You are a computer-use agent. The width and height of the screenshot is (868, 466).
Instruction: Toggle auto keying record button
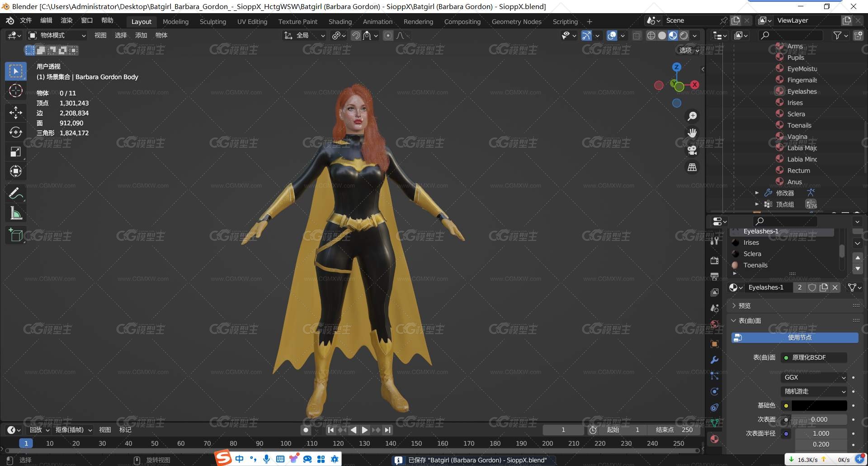(x=306, y=430)
